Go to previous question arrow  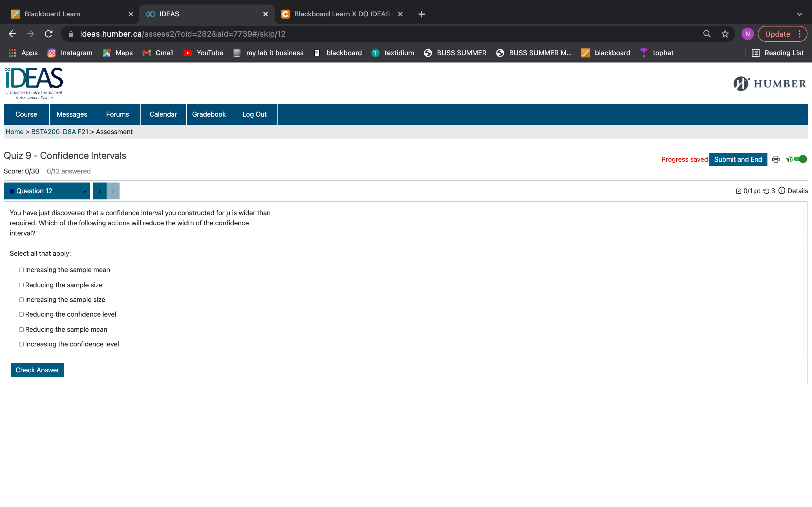click(100, 191)
